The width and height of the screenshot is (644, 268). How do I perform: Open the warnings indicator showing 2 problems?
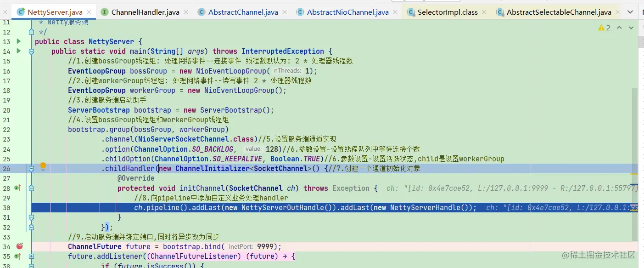pos(604,28)
